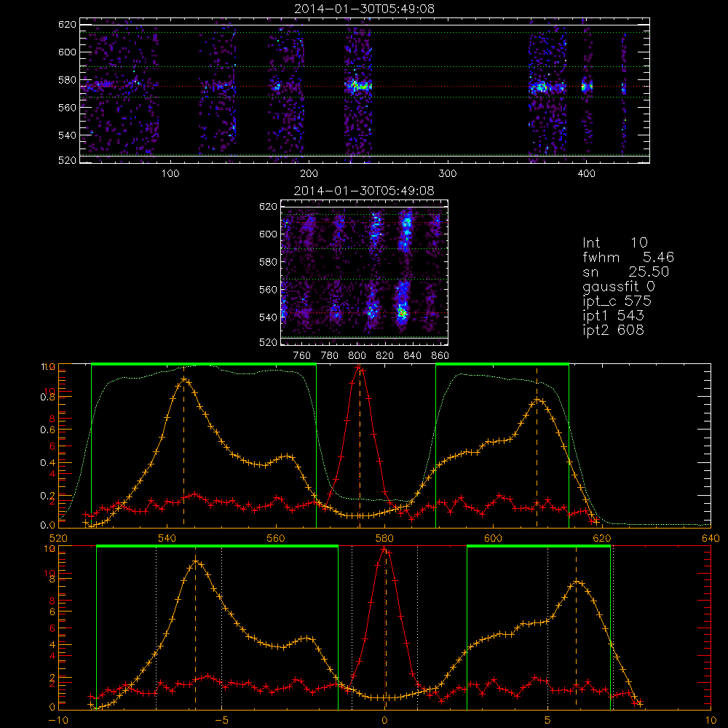Click the brightest emission blob in wide spectrogram
Image resolution: width=728 pixels, height=728 pixels.
click(x=358, y=86)
